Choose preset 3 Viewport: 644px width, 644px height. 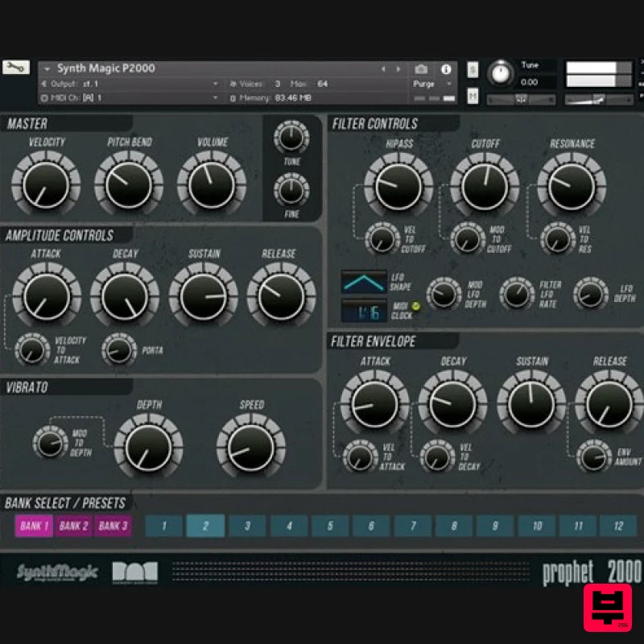point(247,526)
